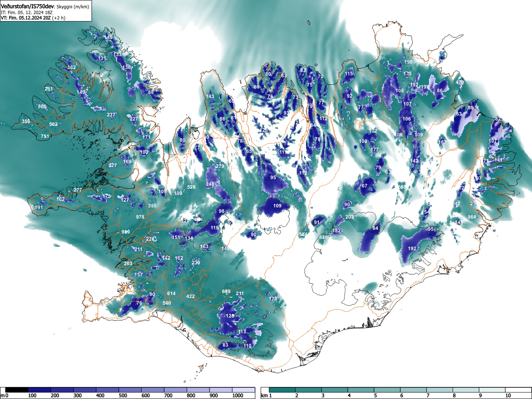532x399 pixels.
Task: Click the 'IT: Fim. 05. 12. 2024 18Z' line
Action: pyautogui.click(x=27, y=12)
